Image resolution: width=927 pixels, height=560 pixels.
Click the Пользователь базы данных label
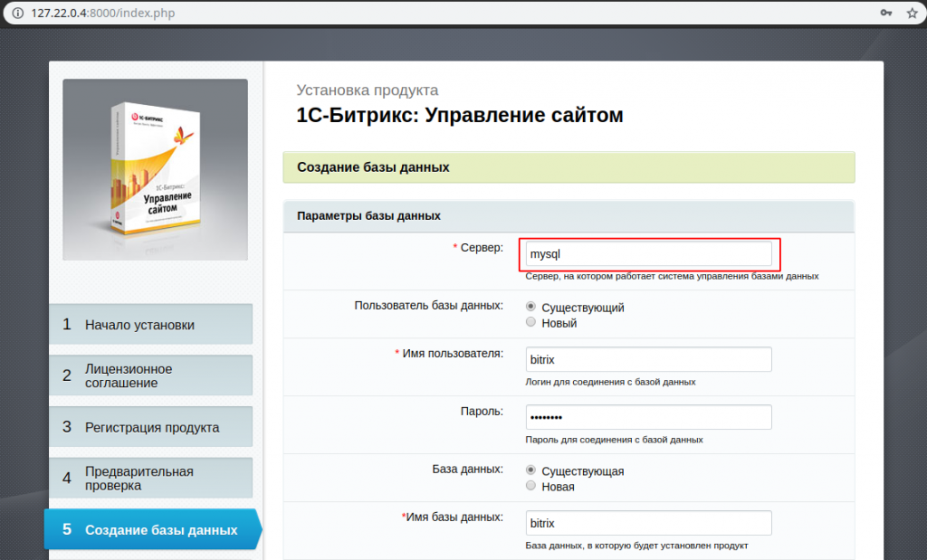coord(428,306)
